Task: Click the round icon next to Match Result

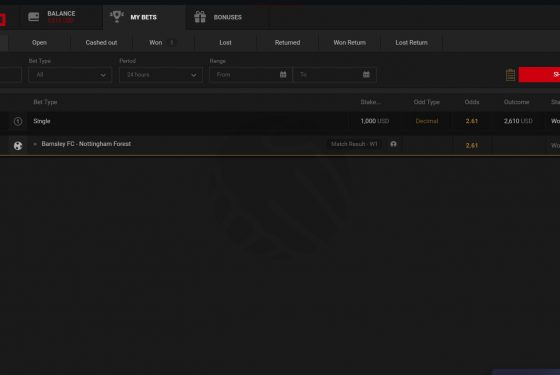Action: click(393, 144)
